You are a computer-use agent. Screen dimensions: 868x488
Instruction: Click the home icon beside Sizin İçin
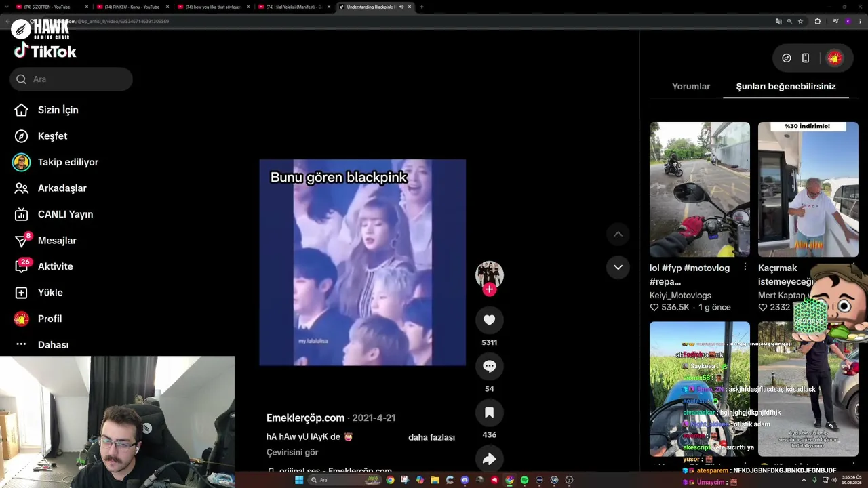tap(22, 110)
